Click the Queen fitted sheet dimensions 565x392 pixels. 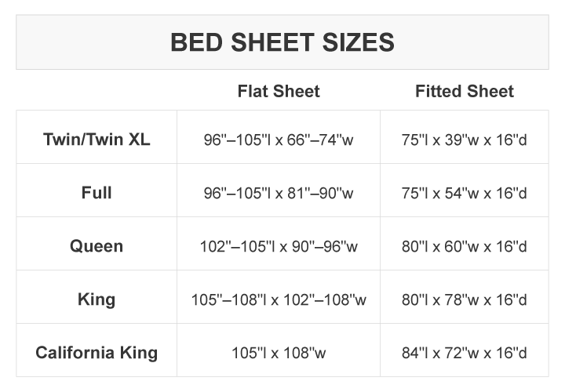(465, 247)
